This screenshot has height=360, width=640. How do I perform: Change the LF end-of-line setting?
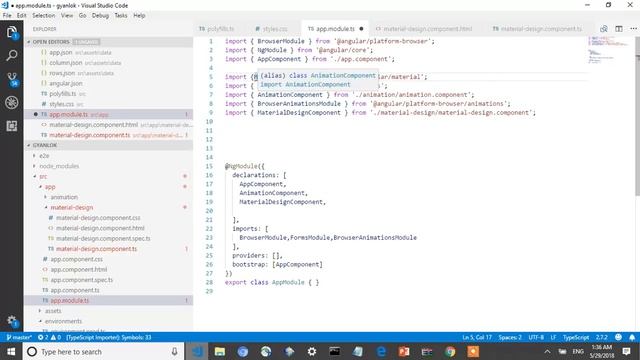click(553, 337)
